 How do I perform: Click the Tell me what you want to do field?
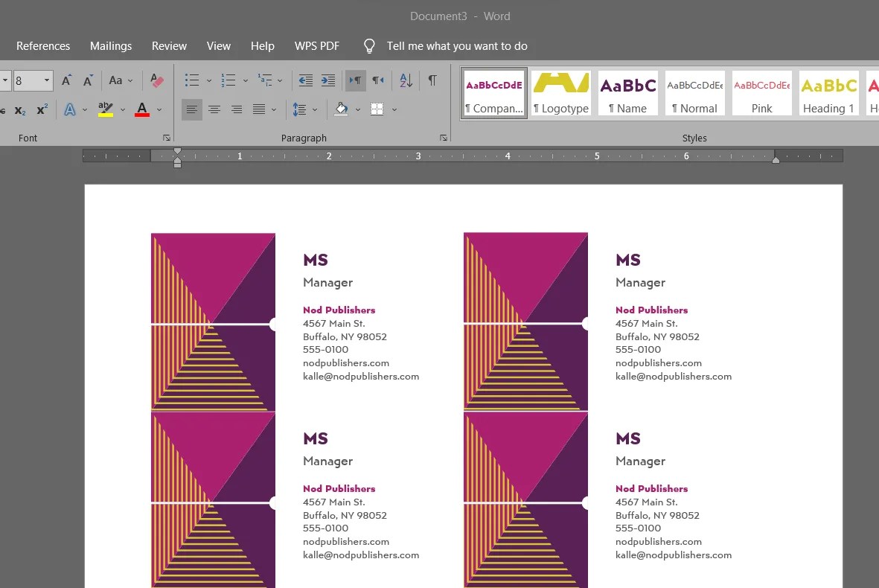[x=457, y=45]
